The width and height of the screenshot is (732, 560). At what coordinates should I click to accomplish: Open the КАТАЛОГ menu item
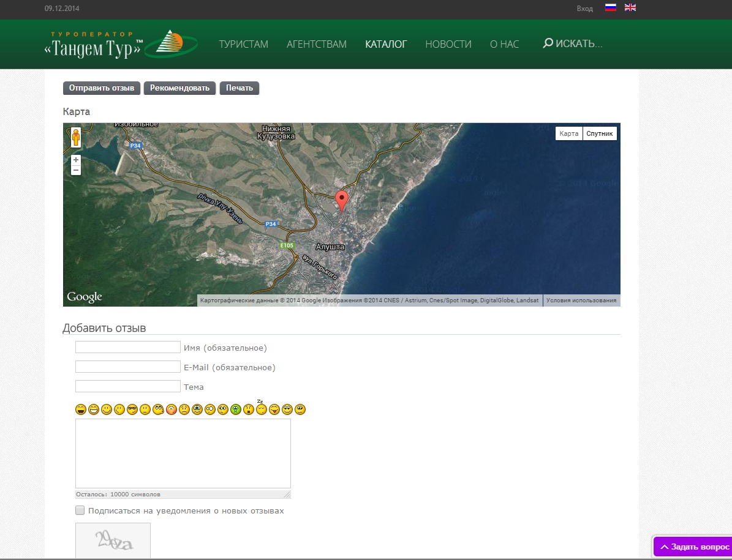click(386, 44)
